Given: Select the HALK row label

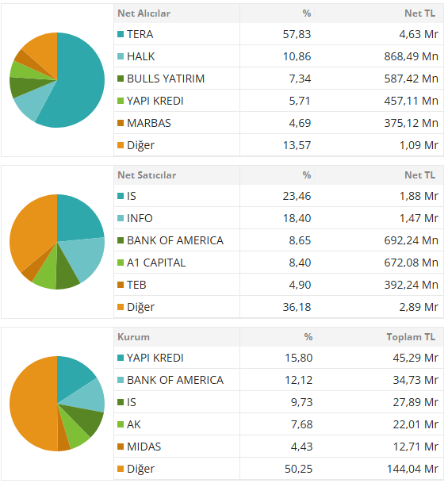Looking at the screenshot, I should [140, 56].
